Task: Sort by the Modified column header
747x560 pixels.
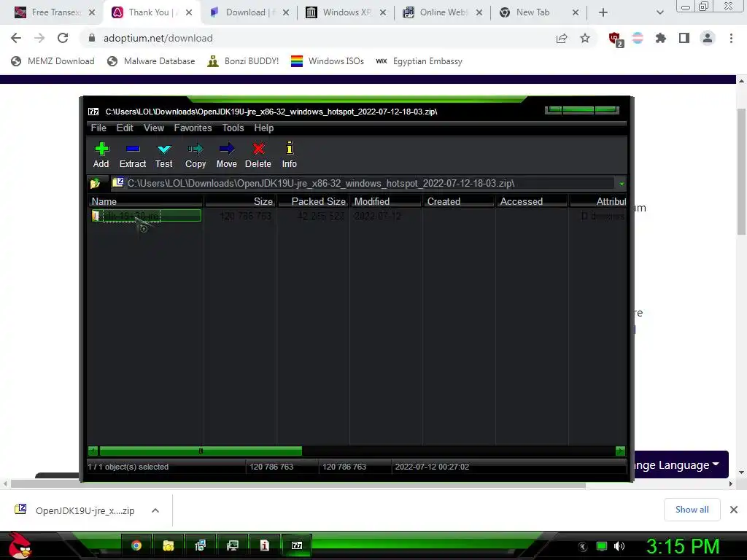Action: (x=387, y=201)
